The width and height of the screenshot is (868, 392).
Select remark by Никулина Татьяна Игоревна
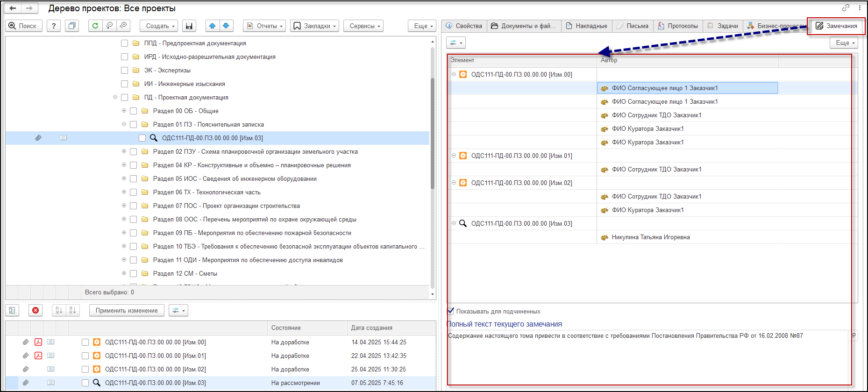(x=650, y=237)
